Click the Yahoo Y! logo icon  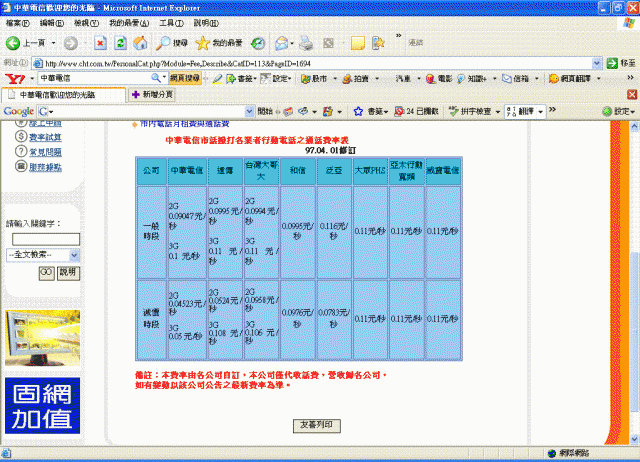(x=15, y=78)
